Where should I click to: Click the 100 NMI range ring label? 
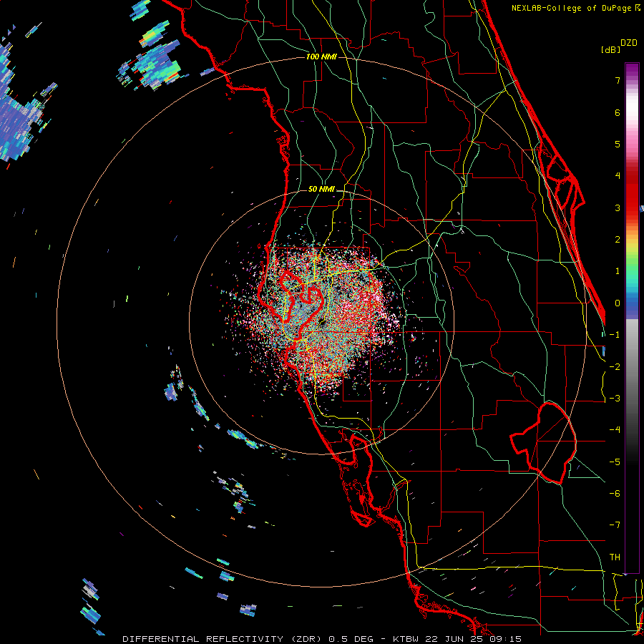[x=321, y=57]
